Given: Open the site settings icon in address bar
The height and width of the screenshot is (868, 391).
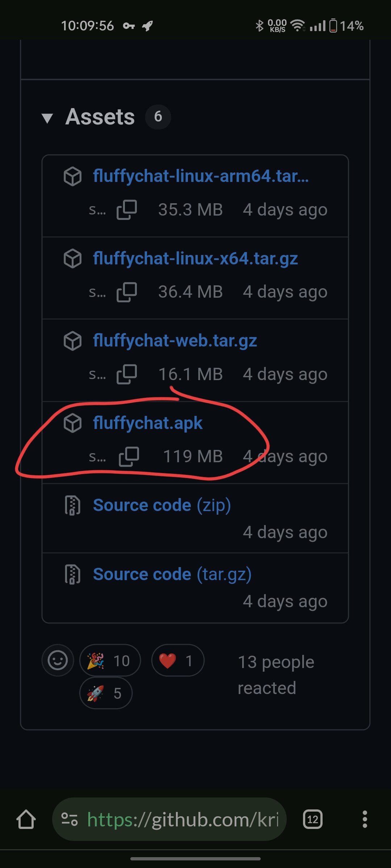Looking at the screenshot, I should pos(70,819).
